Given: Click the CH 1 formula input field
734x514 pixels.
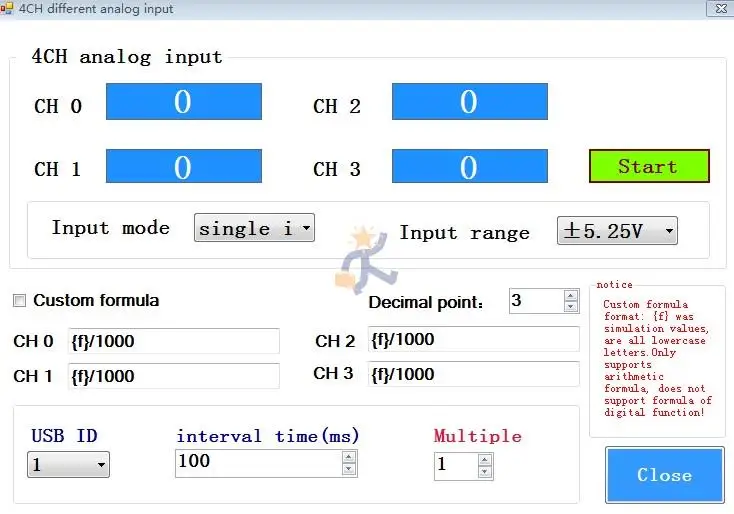Looking at the screenshot, I should (174, 376).
